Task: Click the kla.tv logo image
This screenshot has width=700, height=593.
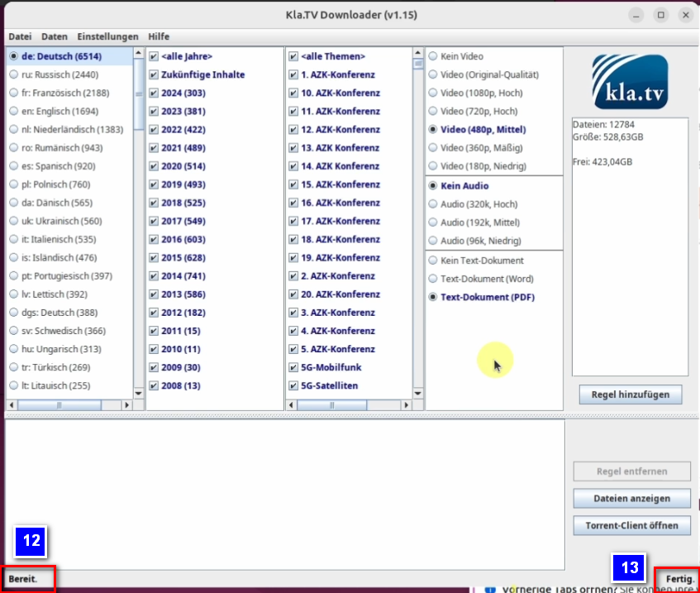Action: click(630, 82)
